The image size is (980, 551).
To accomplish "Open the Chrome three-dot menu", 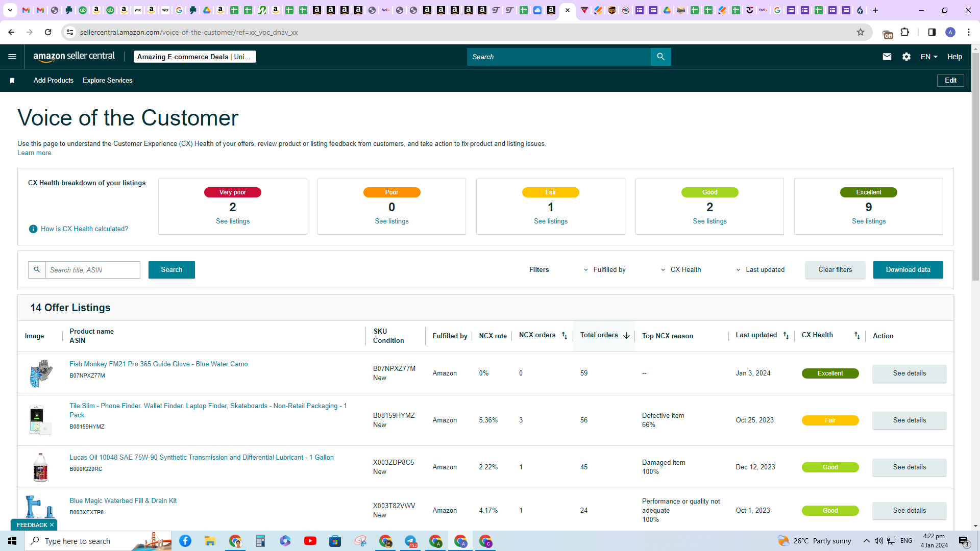I will coord(969,32).
